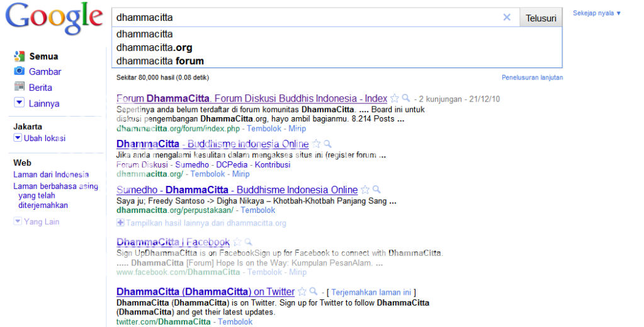Star the Forum DhammaCitta result
The image size is (644, 327).
click(395, 98)
